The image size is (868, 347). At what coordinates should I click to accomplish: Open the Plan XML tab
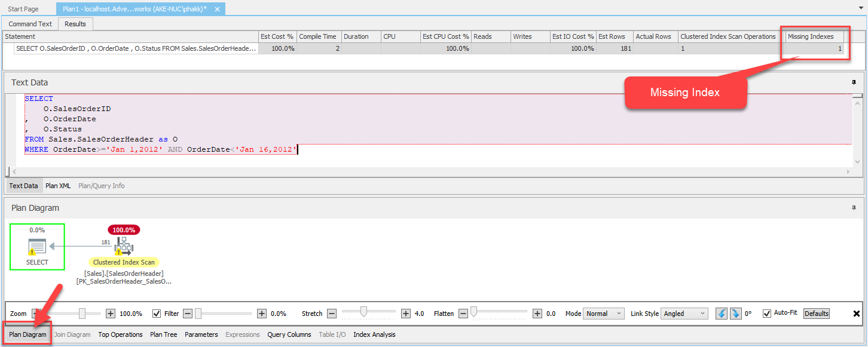click(58, 186)
